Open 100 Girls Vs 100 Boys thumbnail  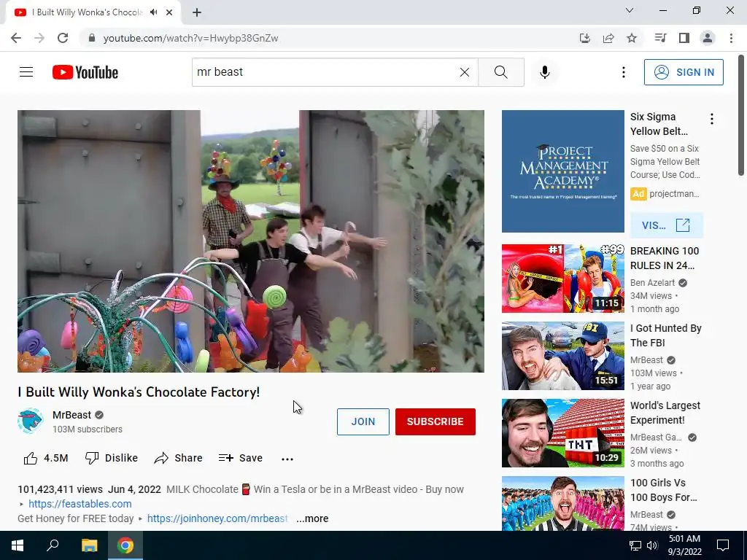(x=562, y=503)
